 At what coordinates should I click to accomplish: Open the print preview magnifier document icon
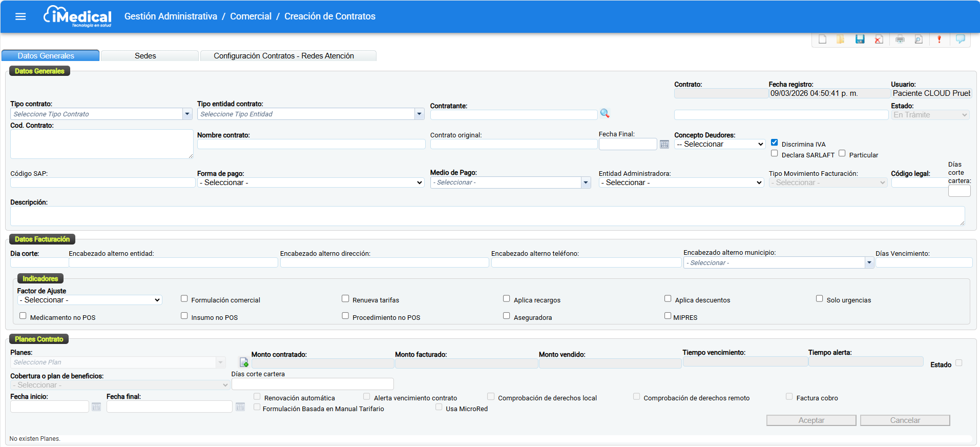919,39
